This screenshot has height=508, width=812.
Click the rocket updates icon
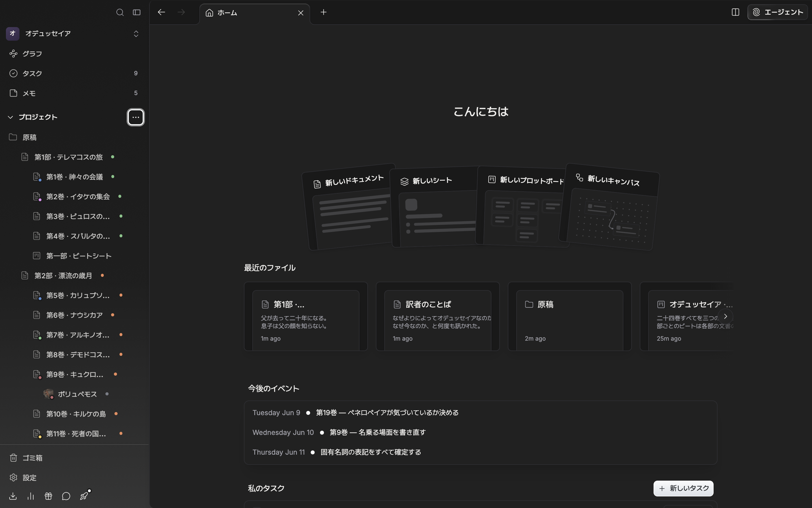[84, 496]
